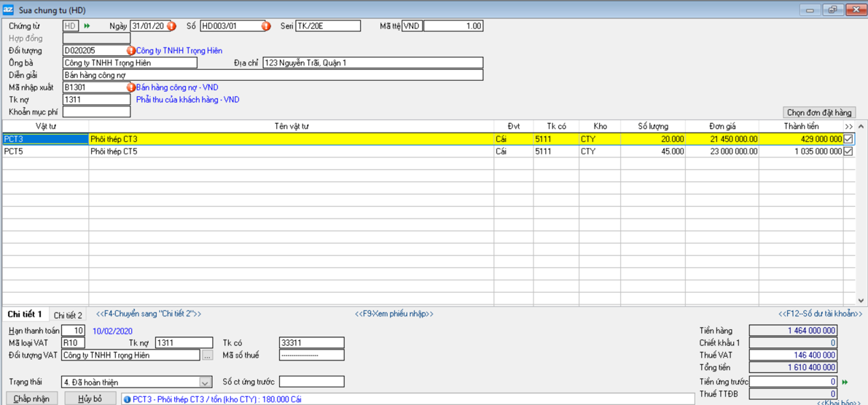Switch to the Chi tiết 2 tab
The width and height of the screenshot is (868, 405).
pos(68,315)
